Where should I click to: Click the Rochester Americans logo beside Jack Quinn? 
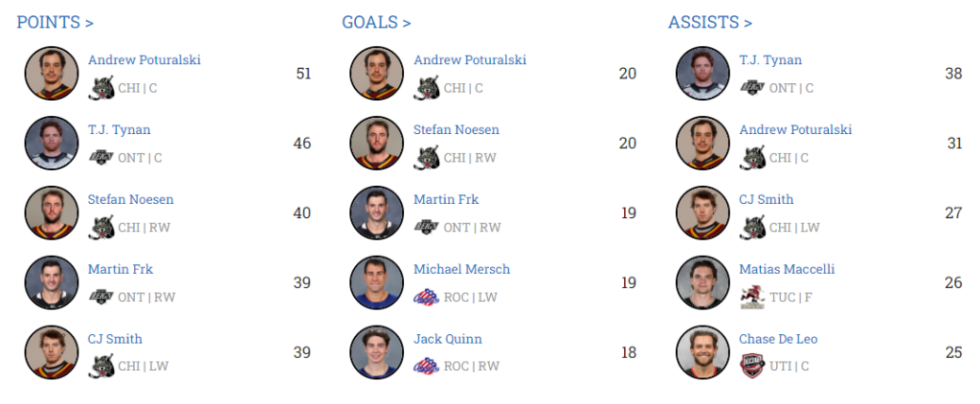pyautogui.click(x=427, y=367)
